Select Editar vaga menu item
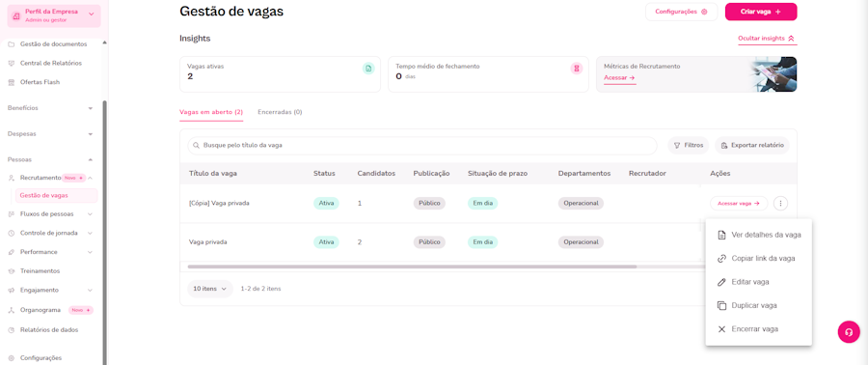 pos(758,282)
